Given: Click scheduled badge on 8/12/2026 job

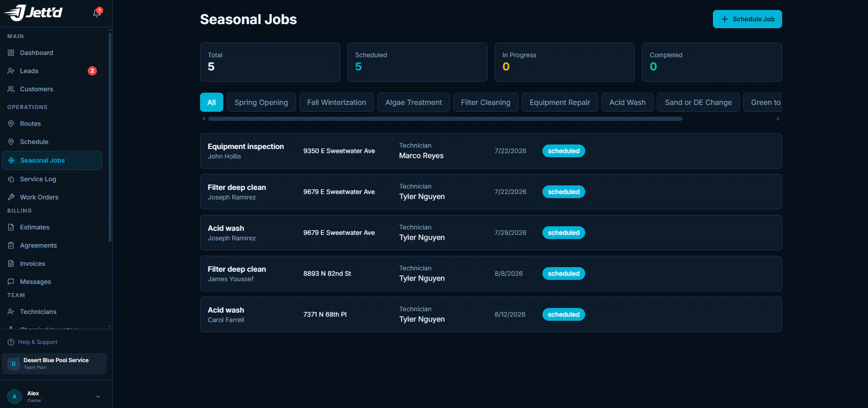Looking at the screenshot, I should (563, 314).
